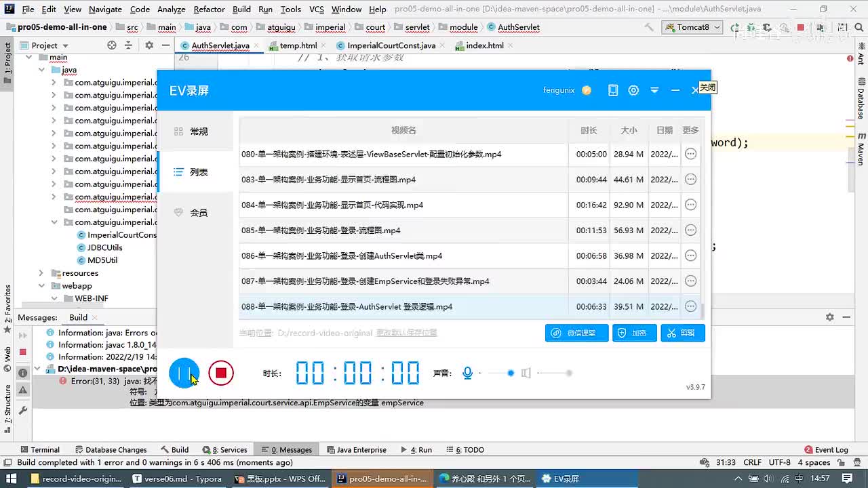The width and height of the screenshot is (868, 488).
Task: Click the 微信课堂 button
Action: tap(576, 333)
